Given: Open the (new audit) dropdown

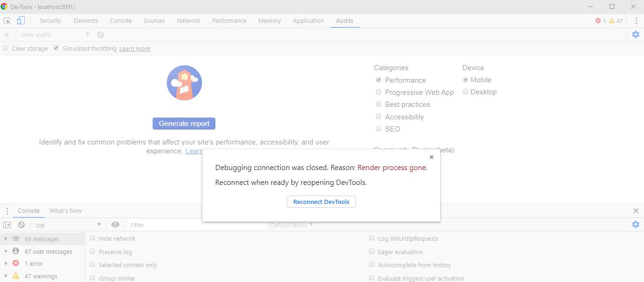Looking at the screenshot, I should [55, 34].
